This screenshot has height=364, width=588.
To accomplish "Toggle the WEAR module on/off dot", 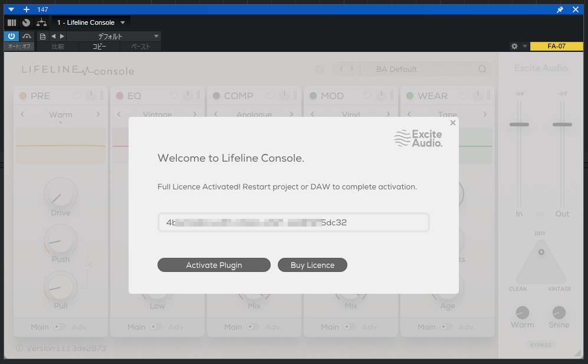I will point(410,96).
